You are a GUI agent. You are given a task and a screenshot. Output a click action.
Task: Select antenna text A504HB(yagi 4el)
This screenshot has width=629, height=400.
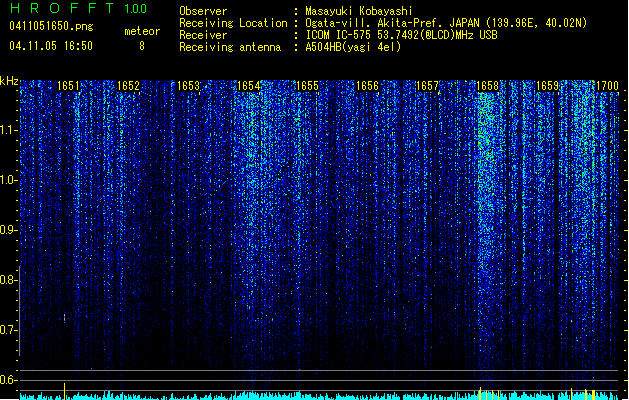pyautogui.click(x=353, y=47)
